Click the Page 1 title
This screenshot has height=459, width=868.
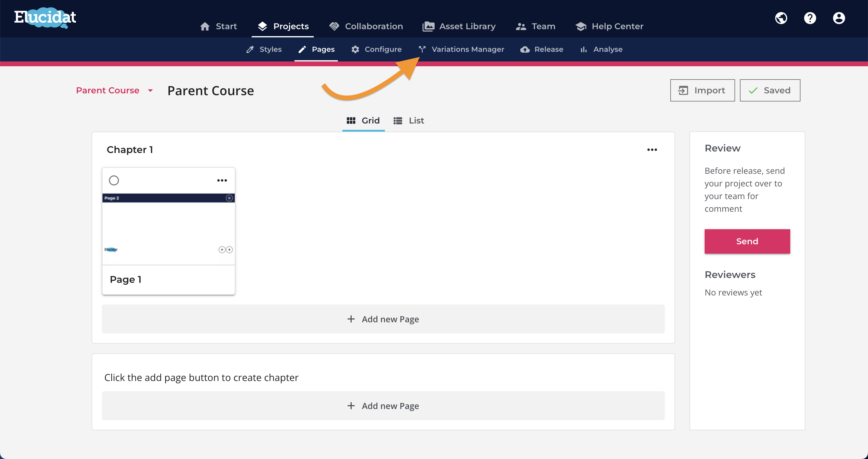pos(126,279)
